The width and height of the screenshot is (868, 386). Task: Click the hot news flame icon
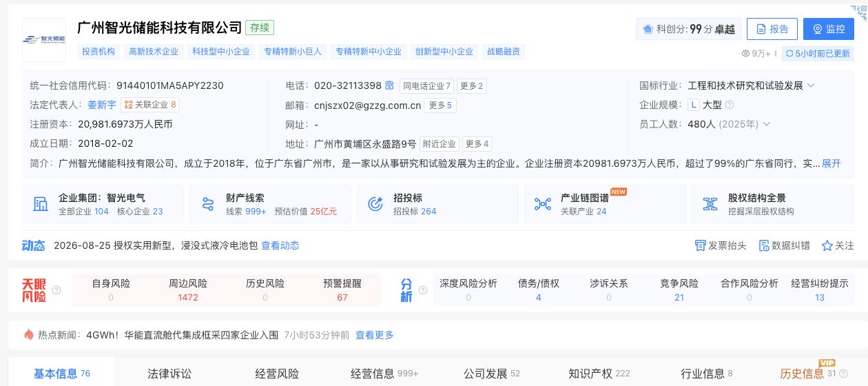pyautogui.click(x=28, y=334)
